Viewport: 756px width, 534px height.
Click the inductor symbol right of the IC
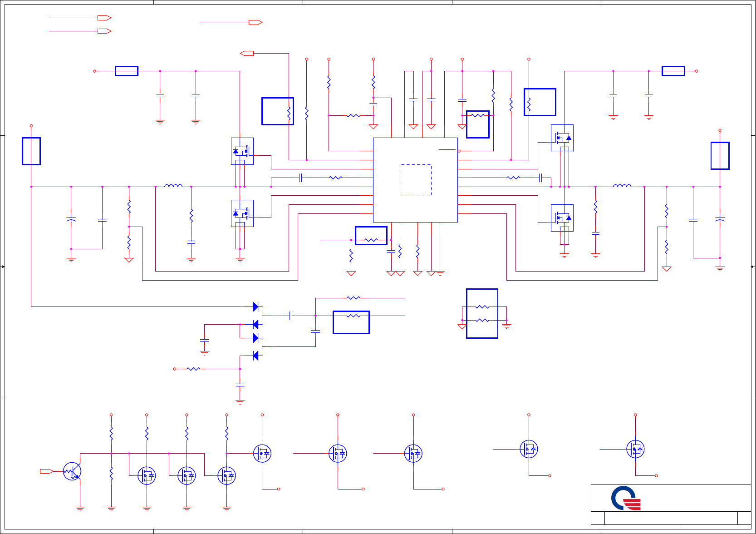622,185
